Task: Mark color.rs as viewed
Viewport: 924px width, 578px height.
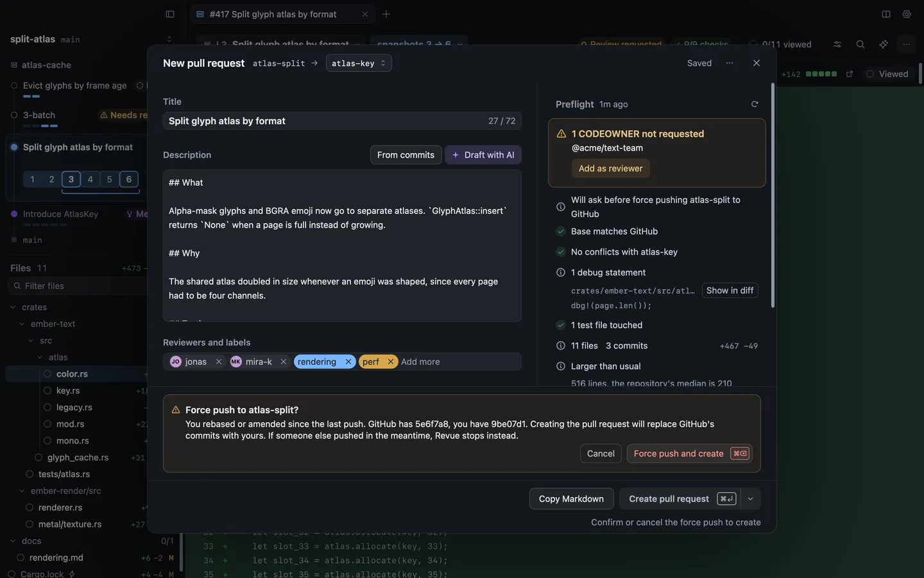Action: (47, 374)
